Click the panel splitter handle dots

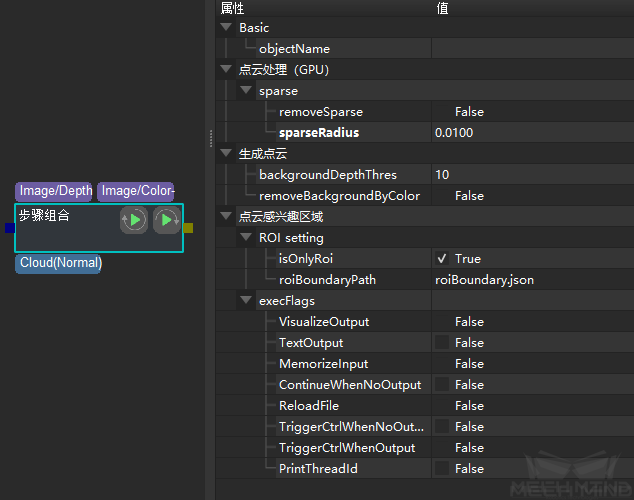click(x=210, y=139)
